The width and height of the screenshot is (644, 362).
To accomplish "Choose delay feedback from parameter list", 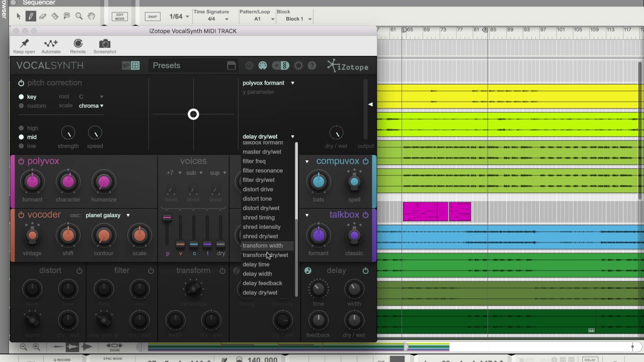I will tap(262, 283).
